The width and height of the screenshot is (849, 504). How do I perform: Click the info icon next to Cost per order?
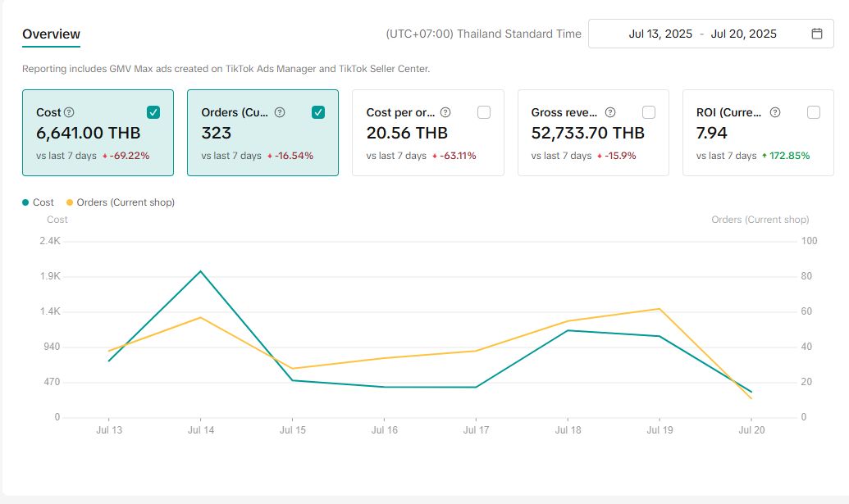pos(445,112)
